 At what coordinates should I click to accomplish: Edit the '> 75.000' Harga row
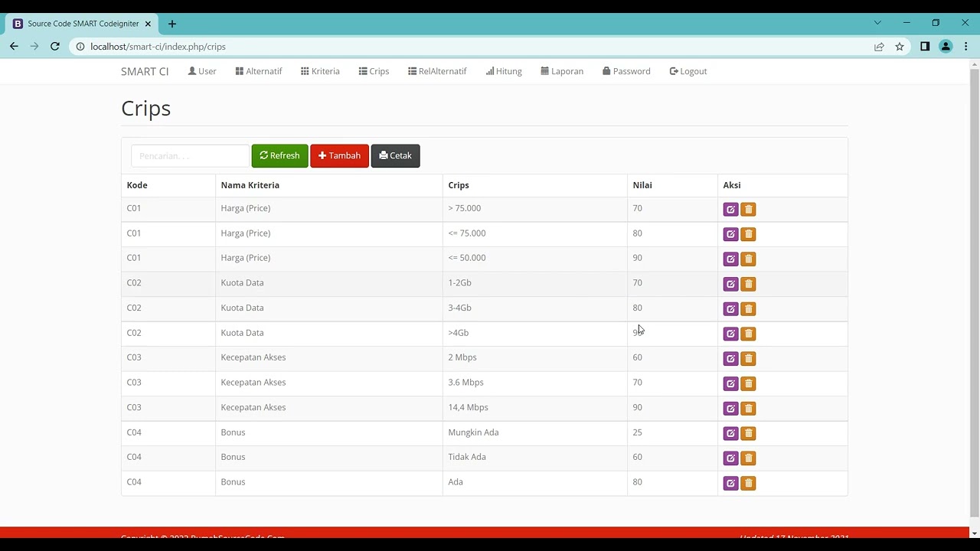pyautogui.click(x=730, y=209)
